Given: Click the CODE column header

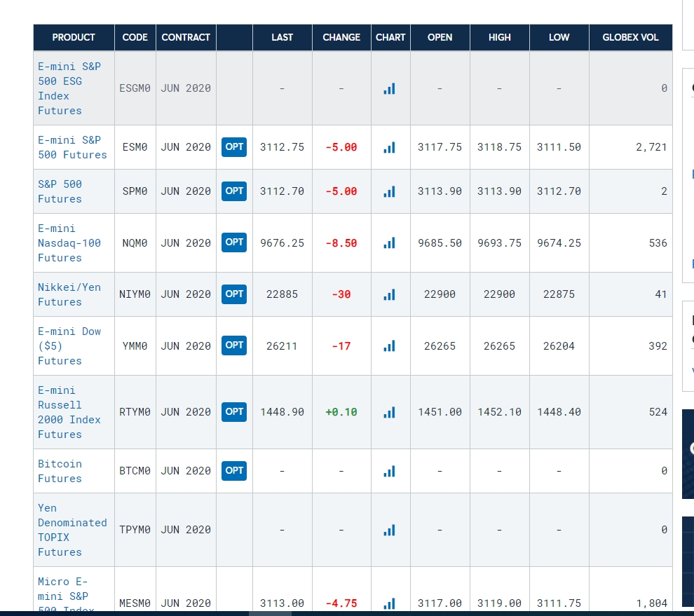Looking at the screenshot, I should pos(135,38).
